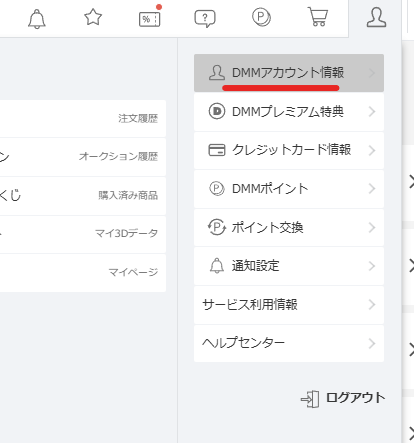Open the shopping cart icon
414x443 pixels.
(318, 17)
